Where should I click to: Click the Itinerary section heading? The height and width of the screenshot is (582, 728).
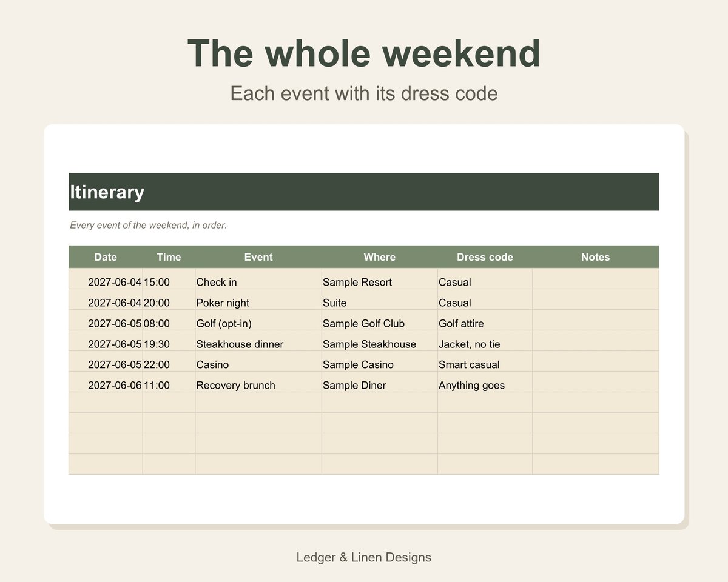click(364, 192)
